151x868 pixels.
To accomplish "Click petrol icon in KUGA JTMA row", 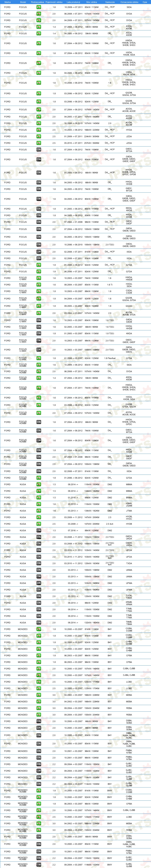I will click(x=39, y=511).
